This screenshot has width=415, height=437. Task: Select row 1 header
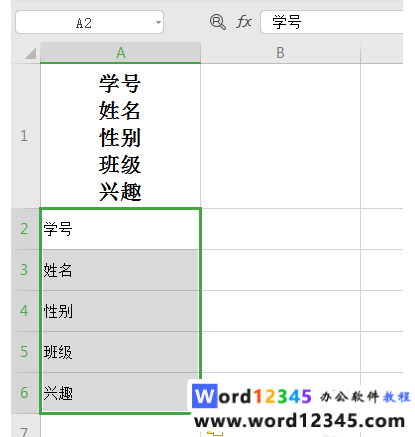pyautogui.click(x=26, y=136)
